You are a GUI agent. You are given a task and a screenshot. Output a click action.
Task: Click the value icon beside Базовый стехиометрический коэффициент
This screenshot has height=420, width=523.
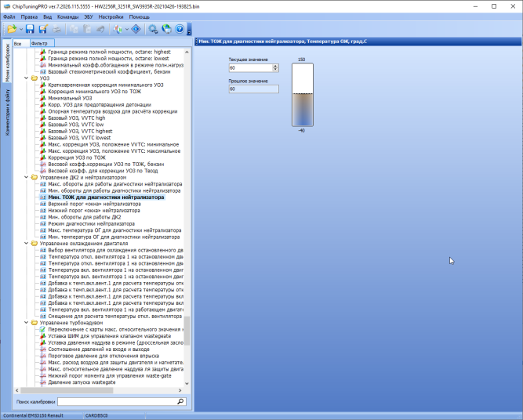coord(43,71)
